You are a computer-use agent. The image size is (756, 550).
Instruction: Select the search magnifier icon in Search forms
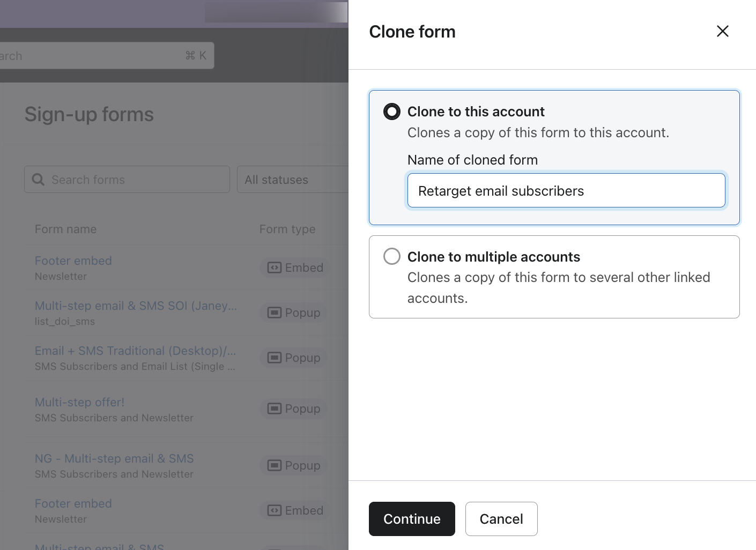(38, 179)
